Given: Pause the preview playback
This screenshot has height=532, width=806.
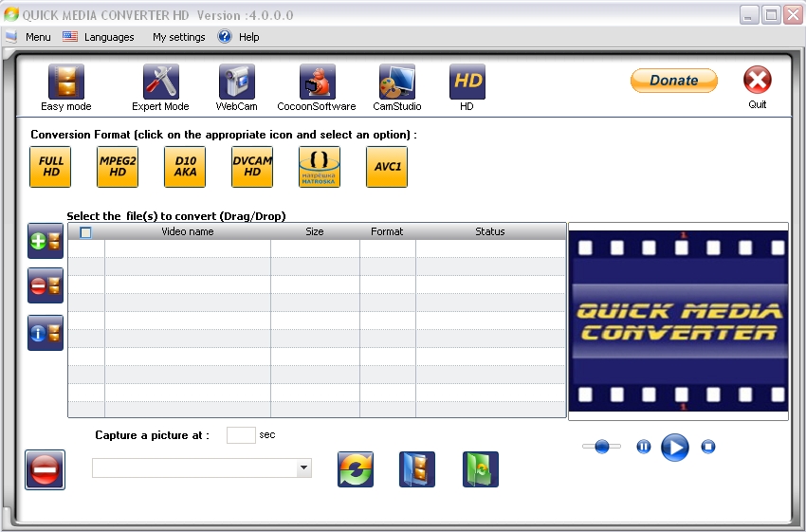Looking at the screenshot, I should 644,447.
